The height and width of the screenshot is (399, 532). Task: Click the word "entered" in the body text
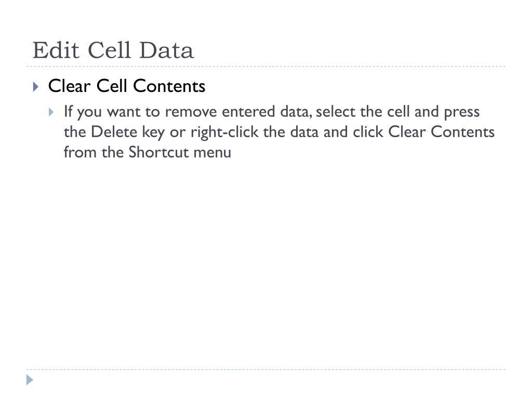248,112
